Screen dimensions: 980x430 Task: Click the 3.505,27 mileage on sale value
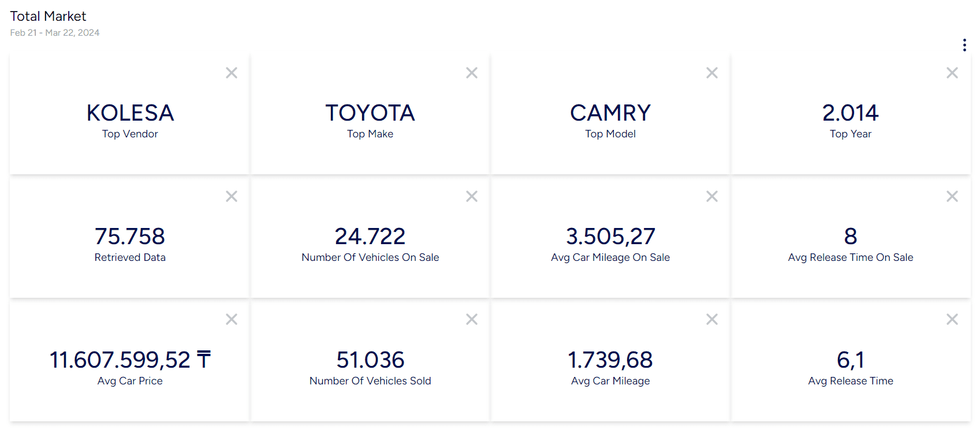click(610, 236)
